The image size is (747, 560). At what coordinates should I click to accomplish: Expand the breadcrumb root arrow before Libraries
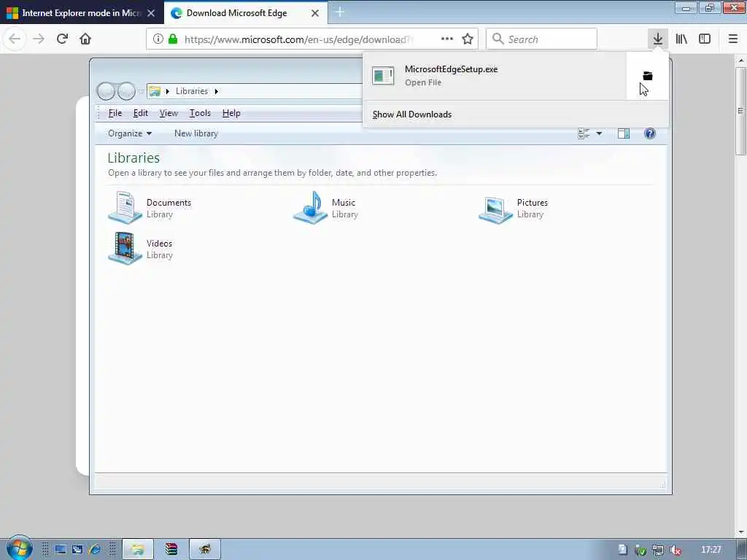167,91
